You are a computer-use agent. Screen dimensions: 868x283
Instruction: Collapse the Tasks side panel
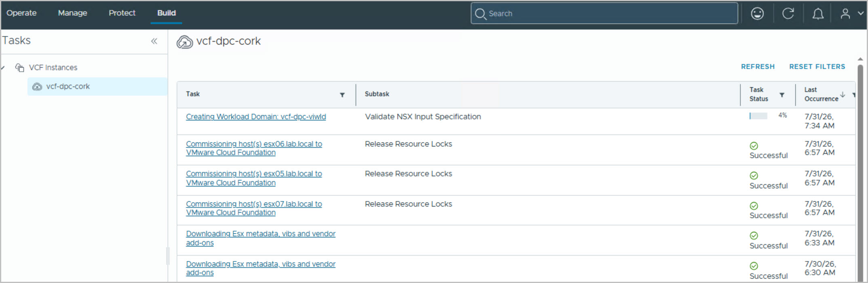click(x=154, y=41)
